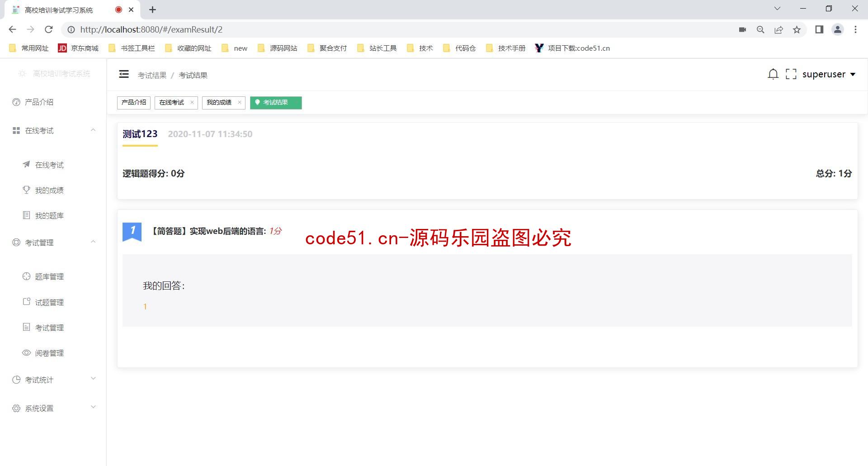Click the paper plane icon beside 在线考试
Screen dimensions: 868x466
point(27,164)
